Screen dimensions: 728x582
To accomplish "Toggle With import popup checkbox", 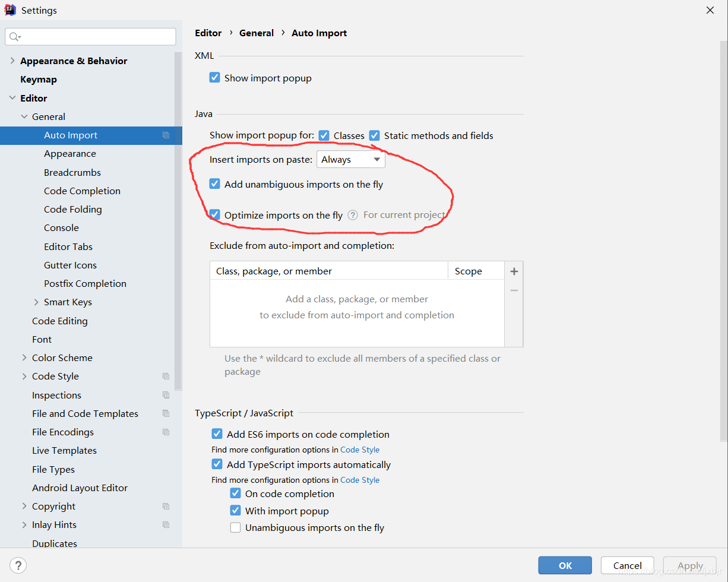I will [236, 511].
